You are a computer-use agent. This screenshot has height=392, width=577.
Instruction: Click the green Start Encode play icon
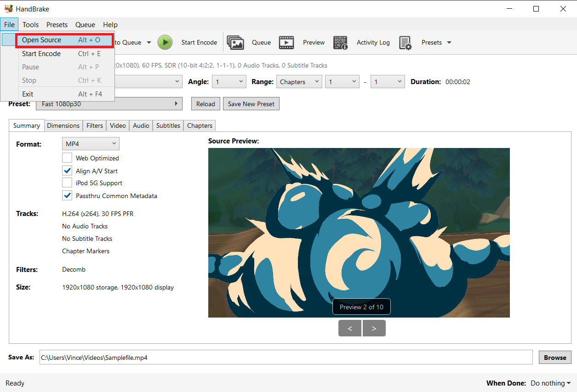point(165,42)
